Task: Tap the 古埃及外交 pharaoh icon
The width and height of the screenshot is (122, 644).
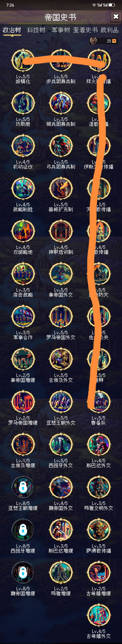Action: [x=61, y=359]
